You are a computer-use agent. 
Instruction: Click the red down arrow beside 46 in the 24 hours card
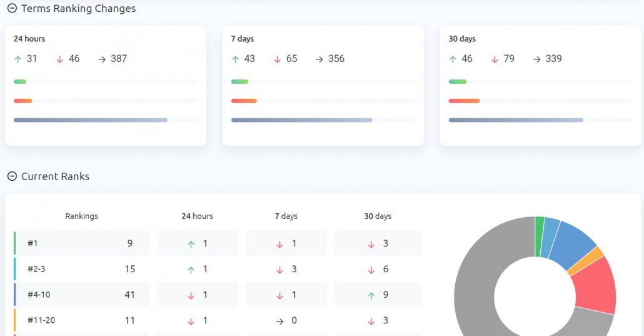[60, 59]
